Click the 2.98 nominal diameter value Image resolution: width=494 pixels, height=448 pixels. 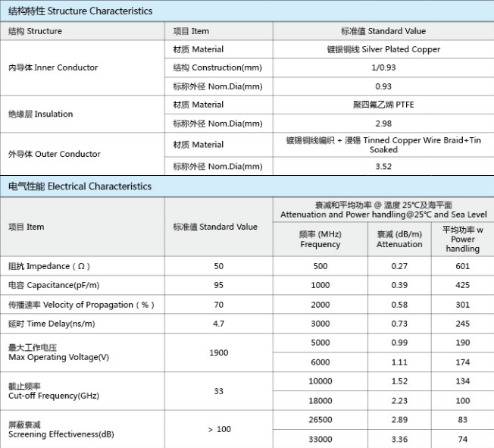(383, 123)
